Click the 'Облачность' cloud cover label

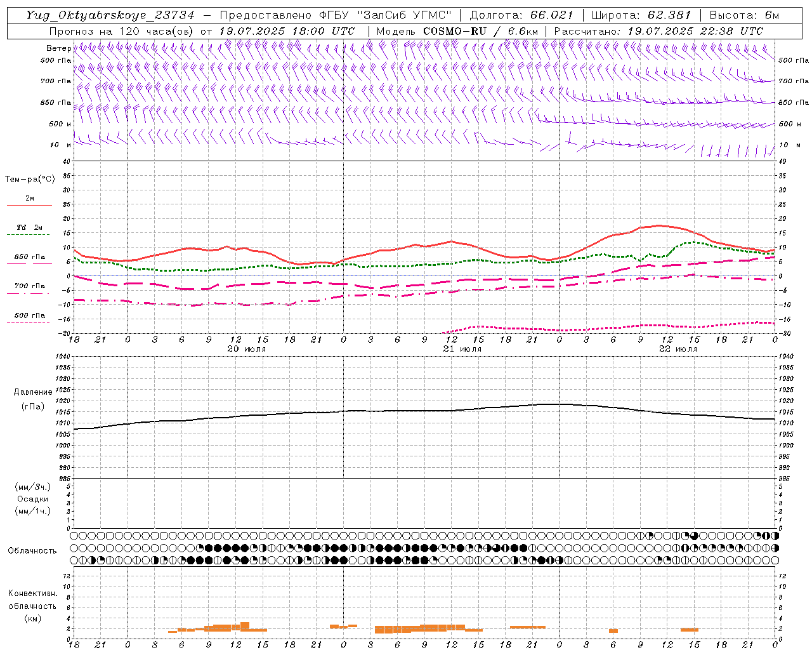click(x=32, y=551)
